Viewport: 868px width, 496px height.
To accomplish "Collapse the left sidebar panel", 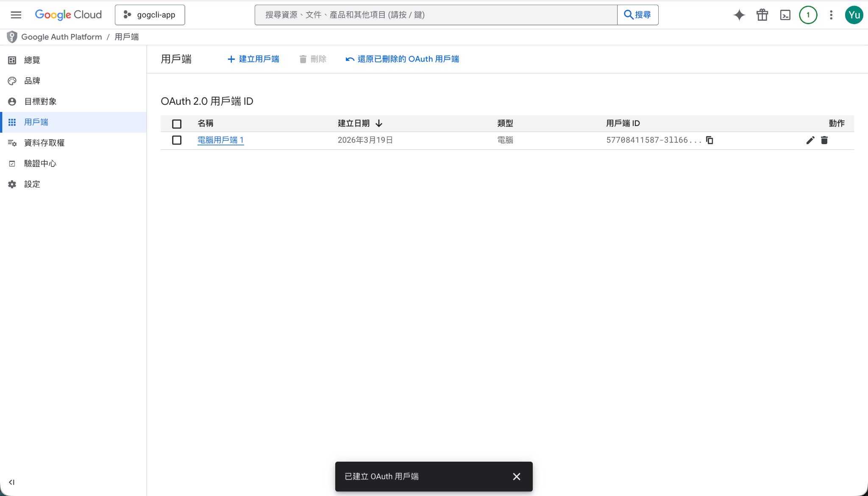I will 11,482.
